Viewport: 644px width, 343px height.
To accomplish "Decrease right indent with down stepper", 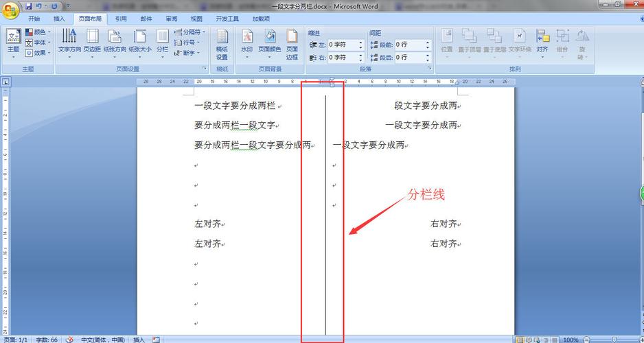I will (x=361, y=60).
